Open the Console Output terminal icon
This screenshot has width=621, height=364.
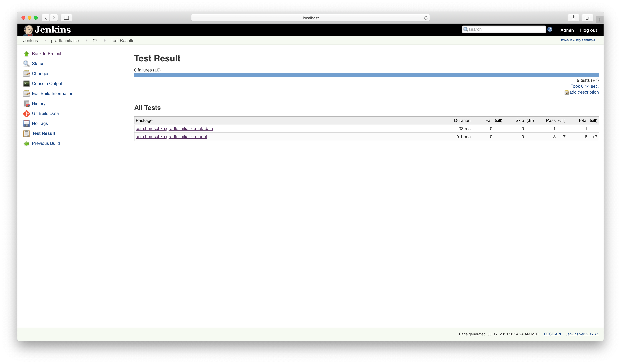26,84
